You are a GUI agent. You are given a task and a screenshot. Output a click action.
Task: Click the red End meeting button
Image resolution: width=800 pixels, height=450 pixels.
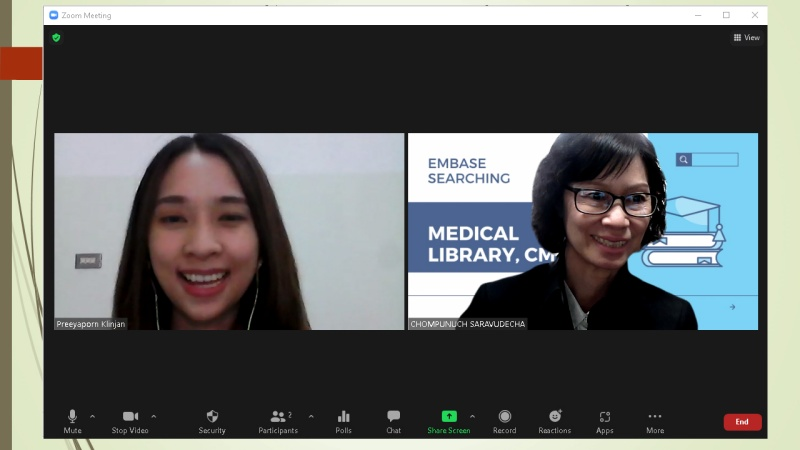coord(742,422)
